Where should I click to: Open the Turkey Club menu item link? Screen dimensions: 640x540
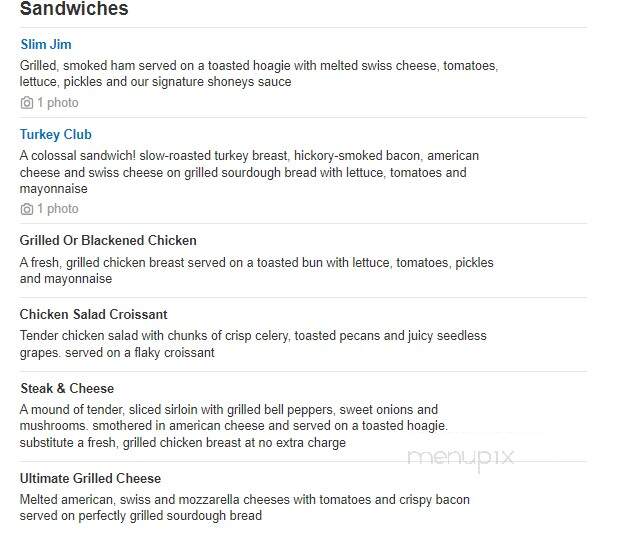[56, 134]
